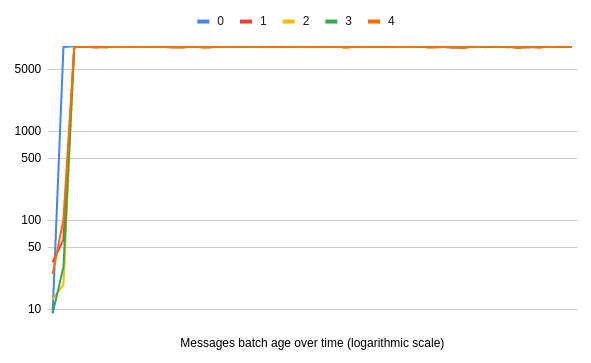Click the 1000 y-axis label
Viewport: 591px width, 363px height.
(28, 131)
